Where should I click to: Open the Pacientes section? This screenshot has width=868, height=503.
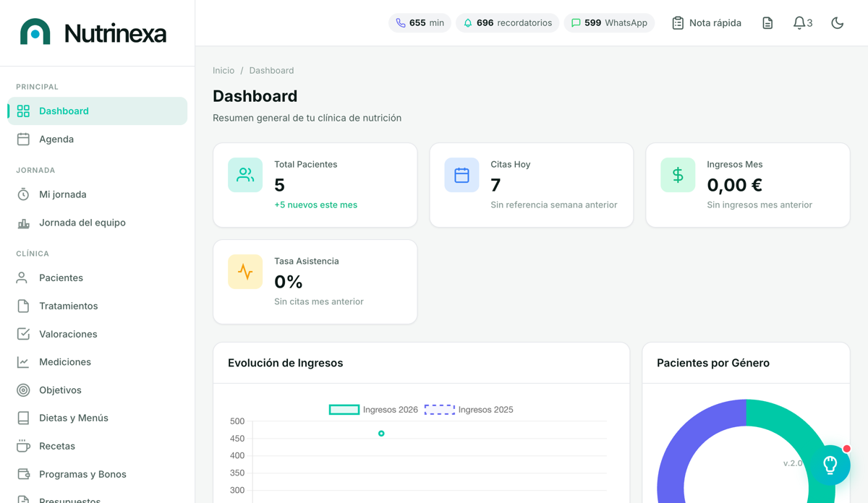coord(98,278)
